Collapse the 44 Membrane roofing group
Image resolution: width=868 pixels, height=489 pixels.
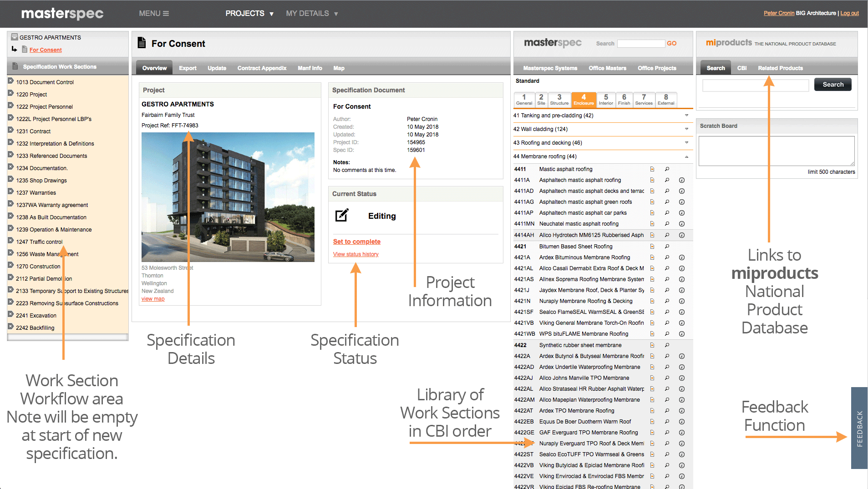[x=686, y=156]
